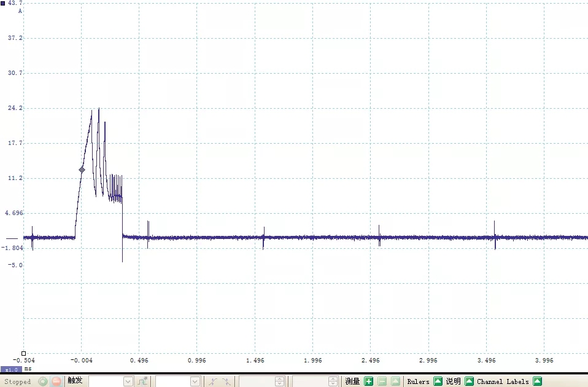Click the x1.0 zoom factor label
Image resolution: width=588 pixels, height=387 pixels.
11,369
